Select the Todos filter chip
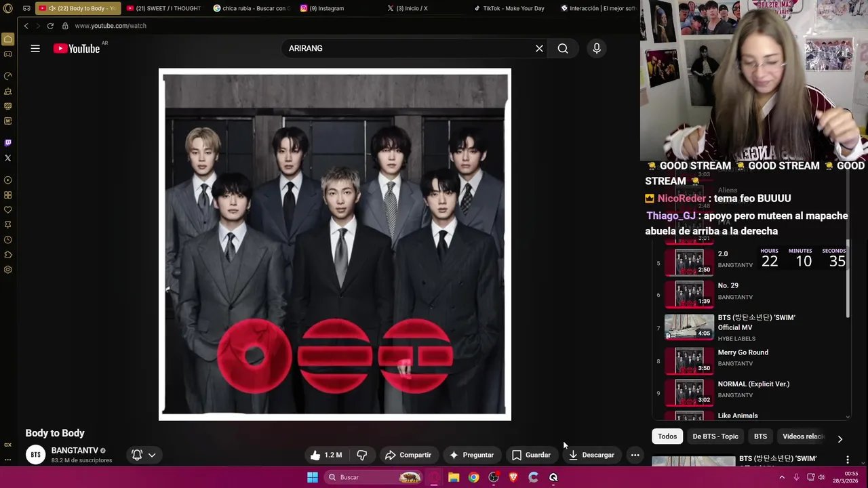The image size is (868, 488). coord(667,436)
